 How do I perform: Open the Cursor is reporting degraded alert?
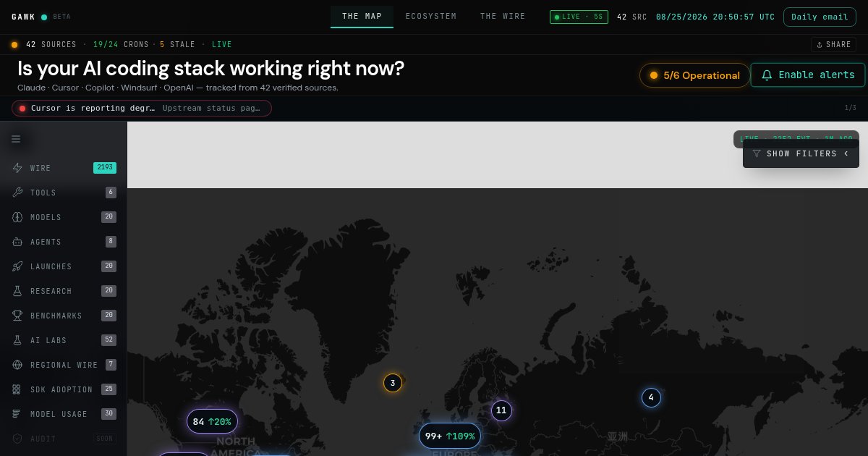[142, 109]
